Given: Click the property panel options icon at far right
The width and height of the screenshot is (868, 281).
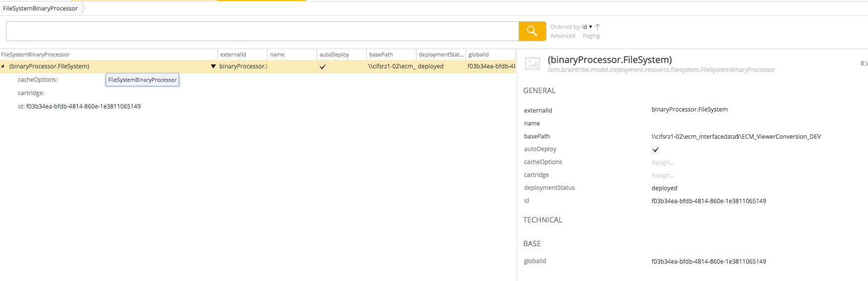Looking at the screenshot, I should pyautogui.click(x=864, y=63).
